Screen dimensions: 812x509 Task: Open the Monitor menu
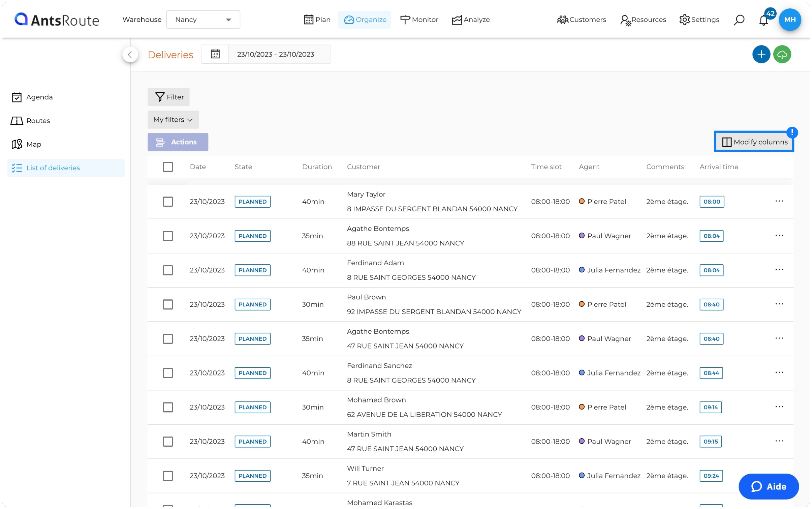point(419,20)
